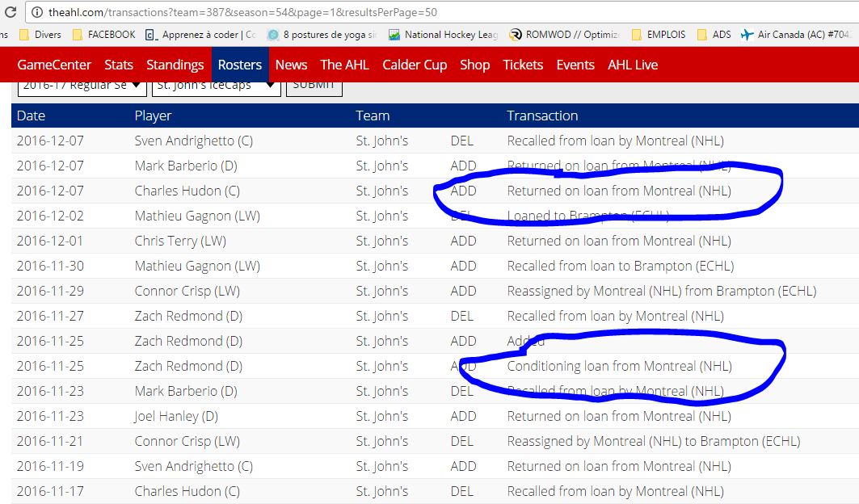The image size is (859, 504).
Task: Click the Player column header
Action: [153, 115]
